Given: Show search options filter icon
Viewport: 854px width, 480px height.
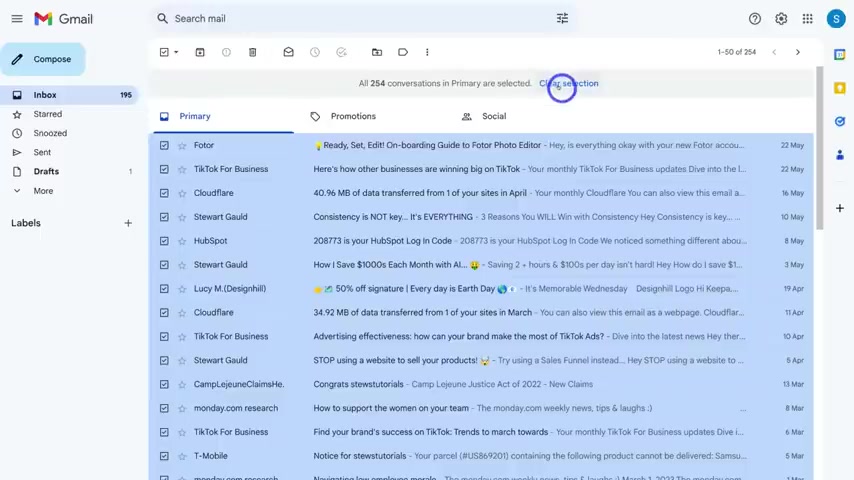Looking at the screenshot, I should (x=562, y=19).
